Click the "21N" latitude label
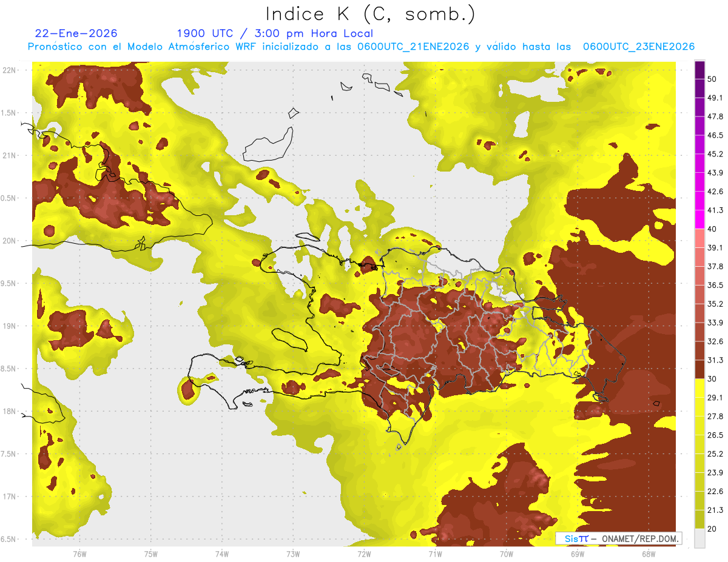The image size is (728, 562). [x=9, y=156]
